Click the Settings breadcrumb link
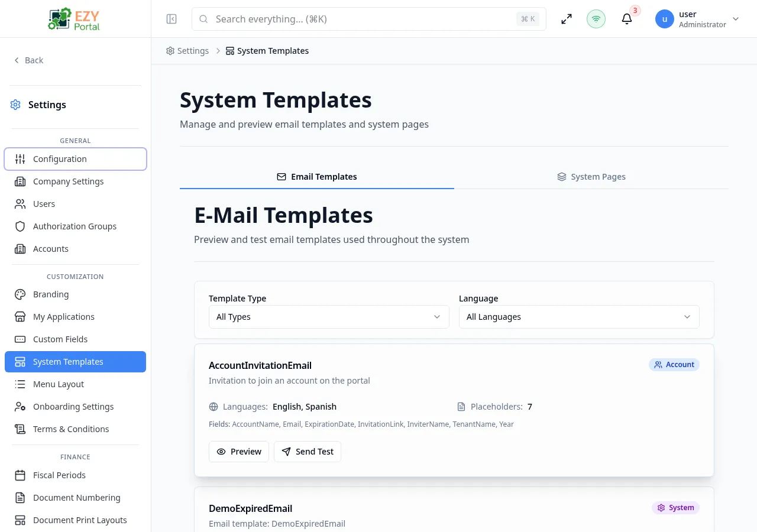The width and height of the screenshot is (757, 532). click(x=187, y=51)
